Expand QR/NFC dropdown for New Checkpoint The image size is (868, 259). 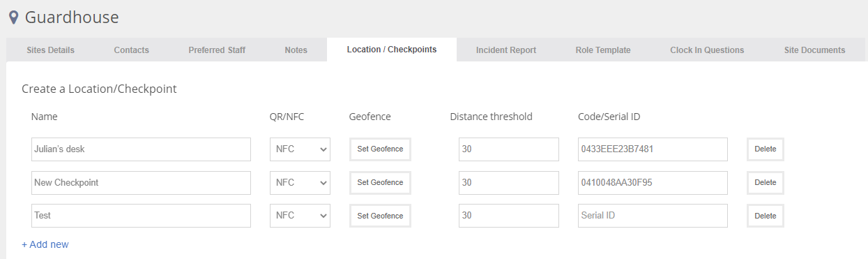tap(300, 182)
